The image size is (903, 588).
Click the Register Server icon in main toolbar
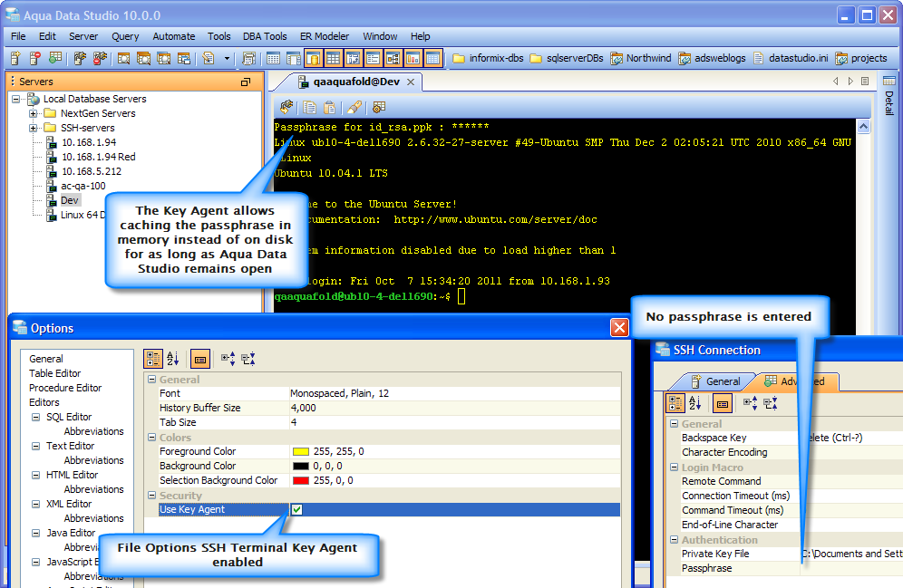[15, 58]
